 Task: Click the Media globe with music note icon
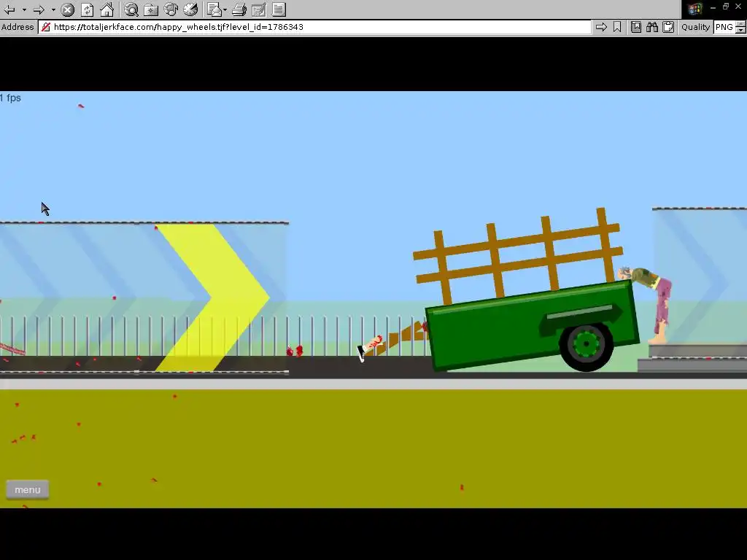coord(171,9)
